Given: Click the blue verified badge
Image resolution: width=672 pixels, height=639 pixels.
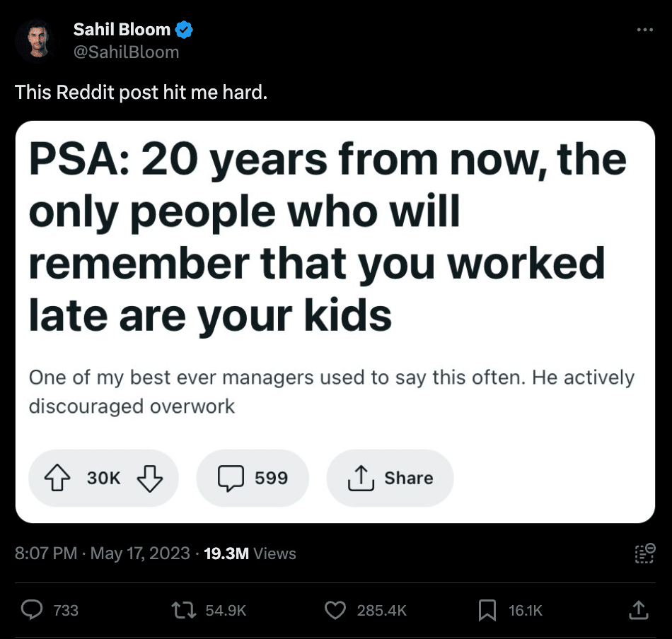Looking at the screenshot, I should click(185, 30).
